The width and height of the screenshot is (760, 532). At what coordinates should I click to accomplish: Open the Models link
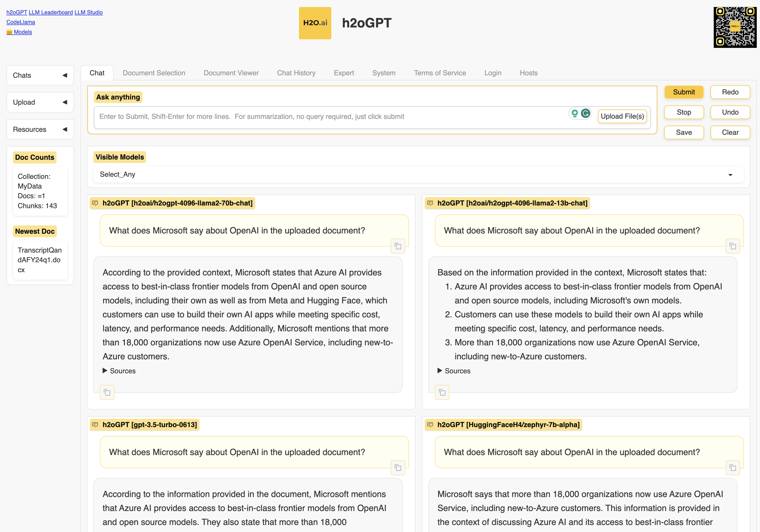(x=19, y=32)
